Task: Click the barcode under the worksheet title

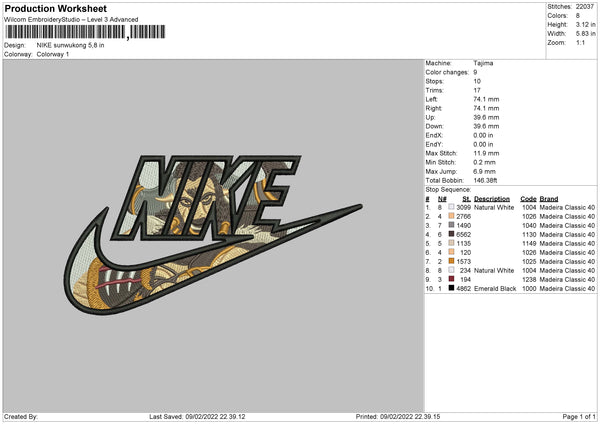Action: point(85,32)
